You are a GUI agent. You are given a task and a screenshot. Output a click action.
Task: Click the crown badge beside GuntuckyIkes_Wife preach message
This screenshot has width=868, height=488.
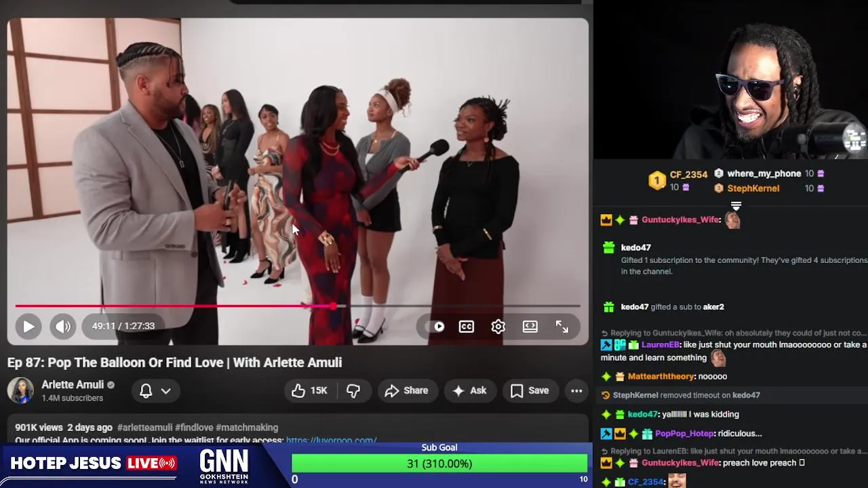click(x=606, y=463)
